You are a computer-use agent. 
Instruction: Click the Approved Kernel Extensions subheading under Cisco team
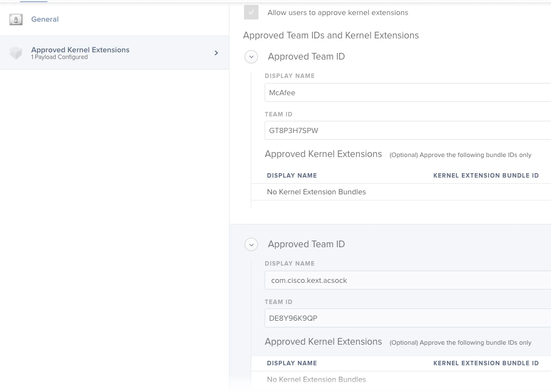(323, 342)
